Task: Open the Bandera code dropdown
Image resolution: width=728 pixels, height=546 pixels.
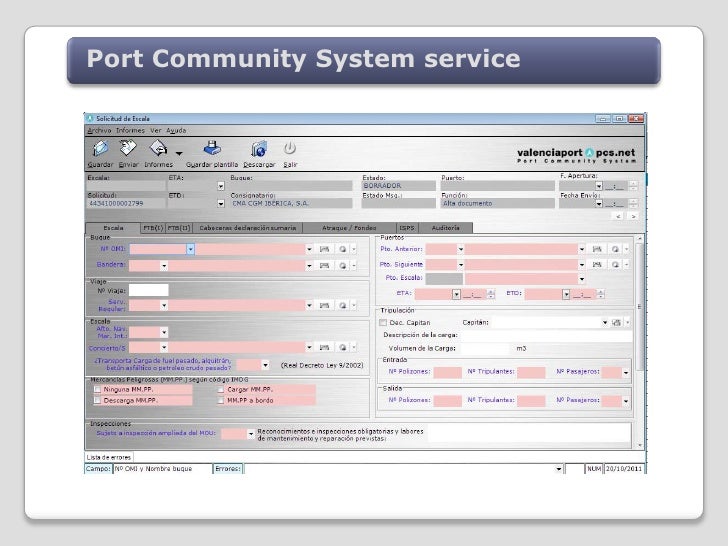Action: pyautogui.click(x=164, y=266)
